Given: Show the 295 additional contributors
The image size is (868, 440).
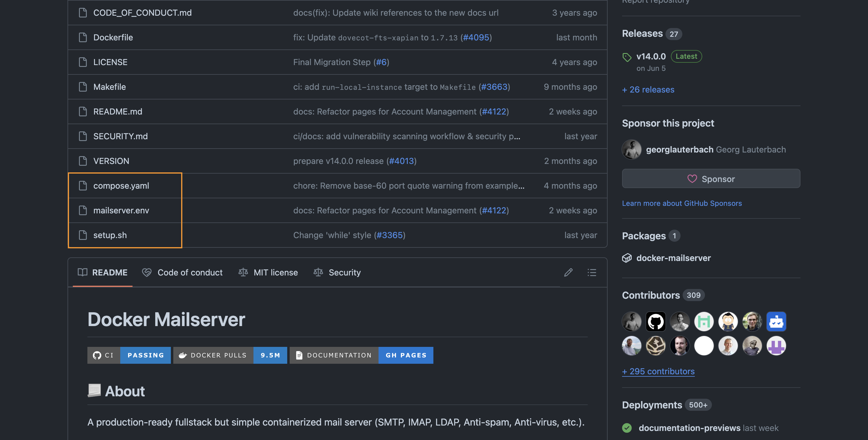Looking at the screenshot, I should (x=658, y=371).
